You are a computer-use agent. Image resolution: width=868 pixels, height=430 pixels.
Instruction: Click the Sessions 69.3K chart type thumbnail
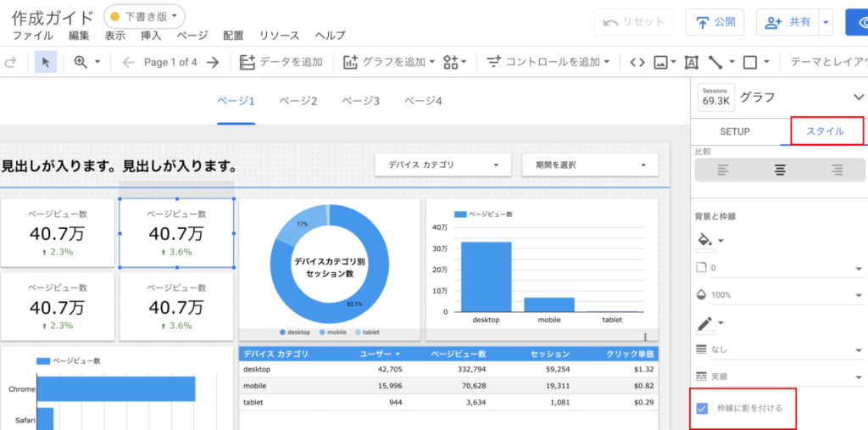[x=716, y=98]
